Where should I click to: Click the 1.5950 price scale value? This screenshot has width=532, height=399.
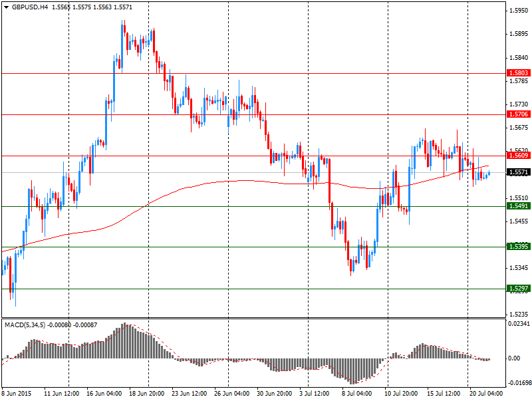pyautogui.click(x=519, y=11)
